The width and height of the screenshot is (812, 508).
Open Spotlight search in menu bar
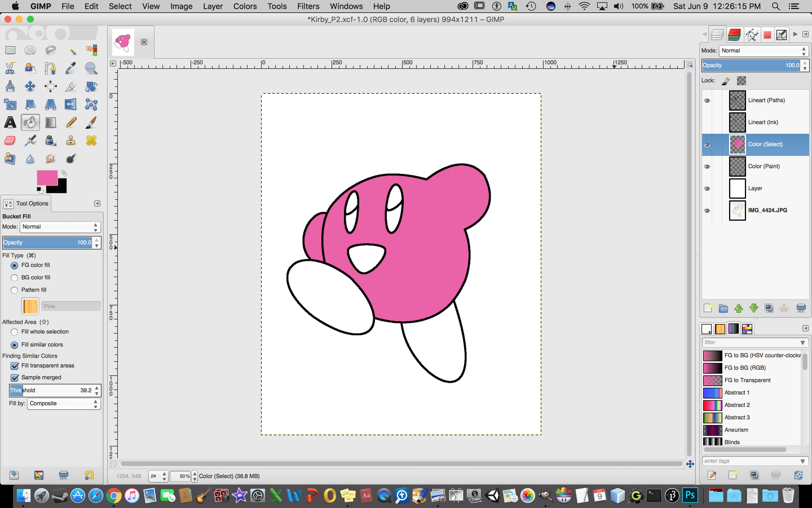pyautogui.click(x=776, y=6)
